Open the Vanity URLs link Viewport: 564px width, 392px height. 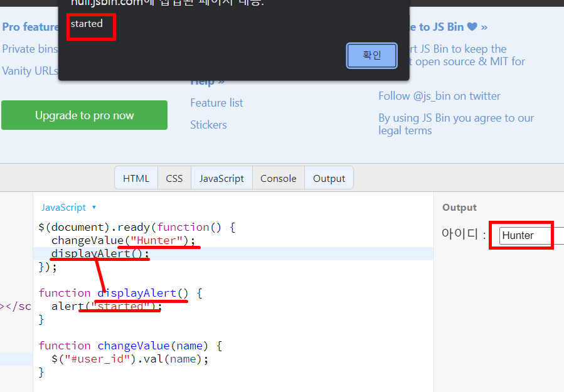tap(30, 71)
